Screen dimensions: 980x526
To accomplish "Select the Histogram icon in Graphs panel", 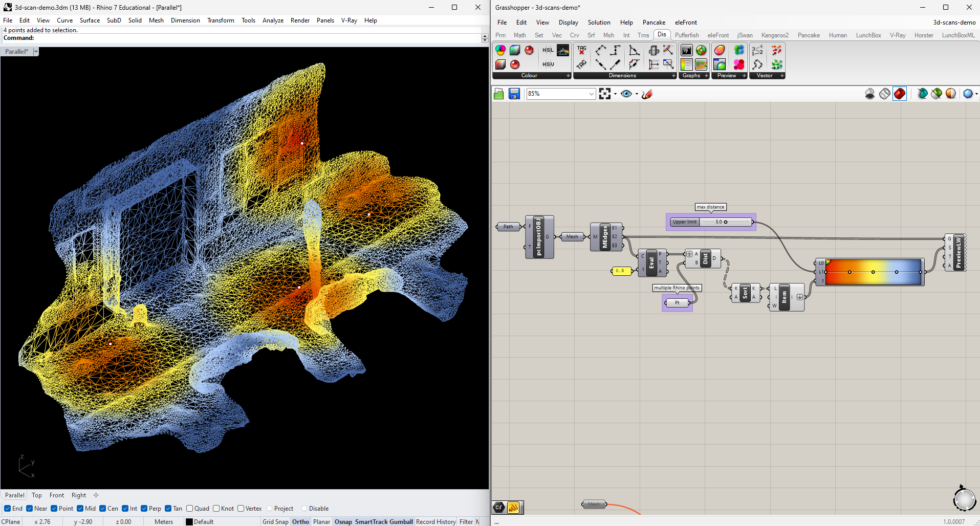I will [x=686, y=50].
